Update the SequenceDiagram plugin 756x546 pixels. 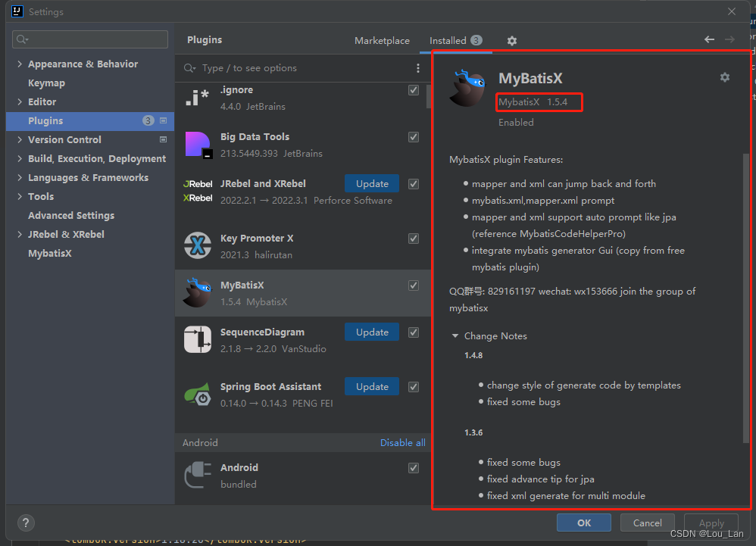point(372,332)
